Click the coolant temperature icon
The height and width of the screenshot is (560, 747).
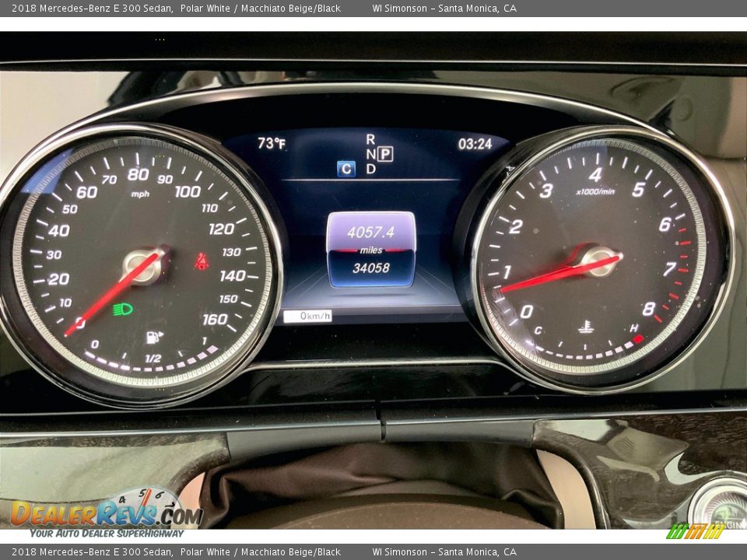[x=585, y=327]
